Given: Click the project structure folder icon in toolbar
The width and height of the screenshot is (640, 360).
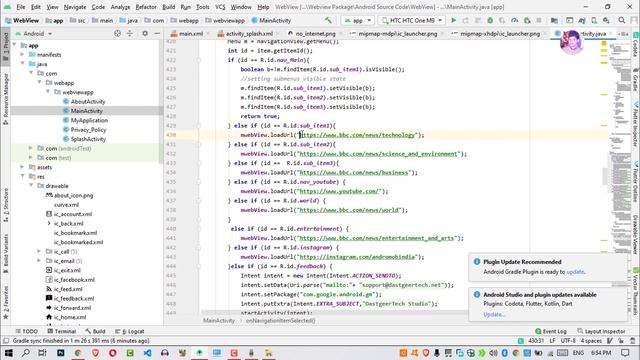Looking at the screenshot, I should click(554, 20).
